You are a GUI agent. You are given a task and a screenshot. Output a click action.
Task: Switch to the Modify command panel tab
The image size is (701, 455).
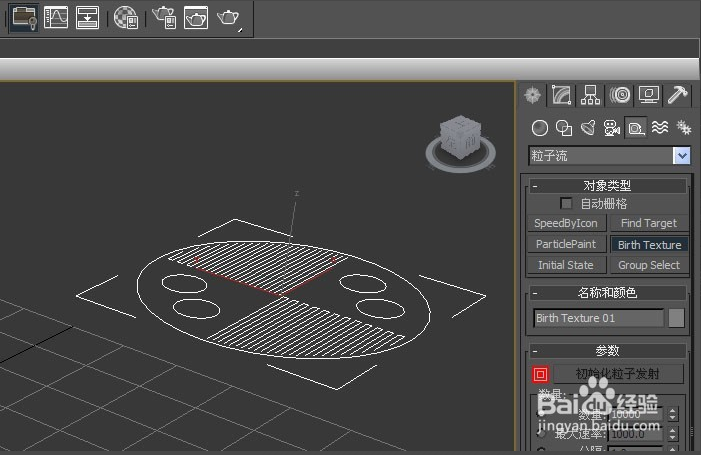[x=562, y=95]
